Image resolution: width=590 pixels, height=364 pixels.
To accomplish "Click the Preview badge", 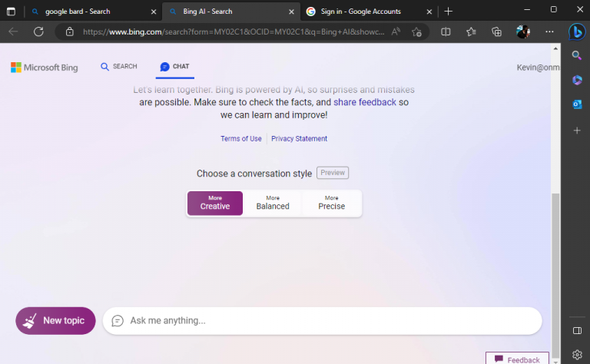I will (333, 173).
